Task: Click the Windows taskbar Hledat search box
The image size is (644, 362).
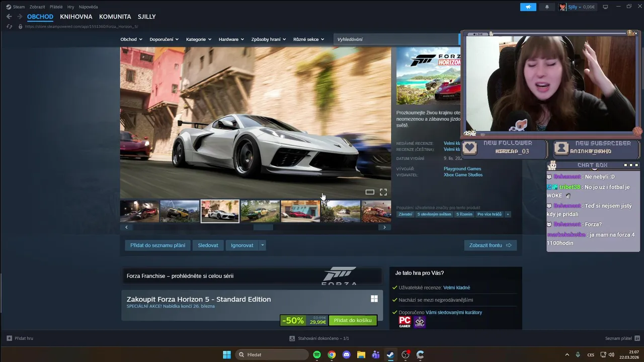Action: pos(272,354)
